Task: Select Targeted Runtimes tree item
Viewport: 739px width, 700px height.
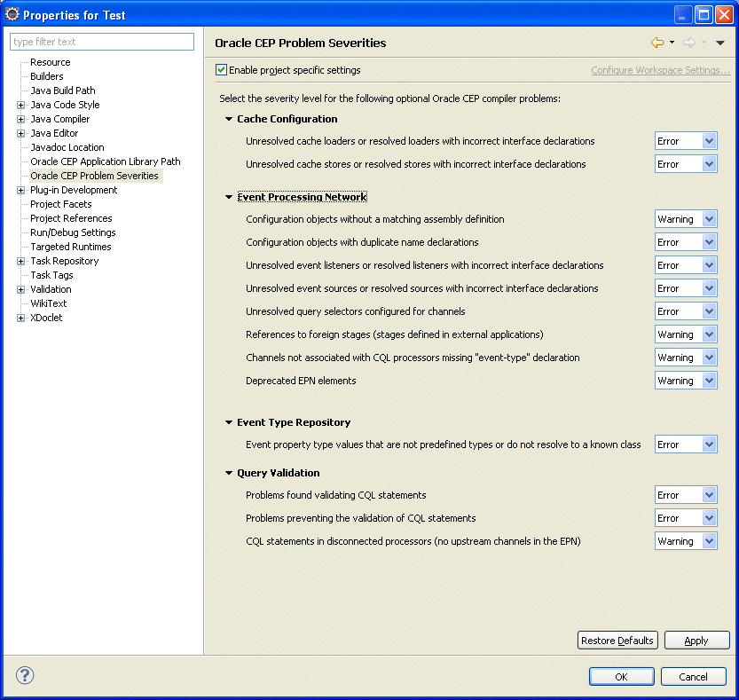Action: pos(71,247)
